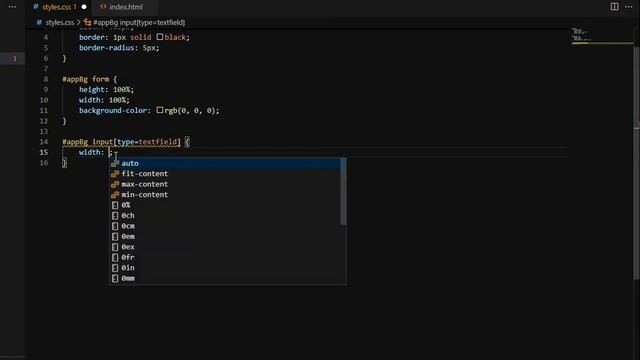Click the "height: 100%;" declaration
Viewport: 640px width, 360px height.
point(106,89)
